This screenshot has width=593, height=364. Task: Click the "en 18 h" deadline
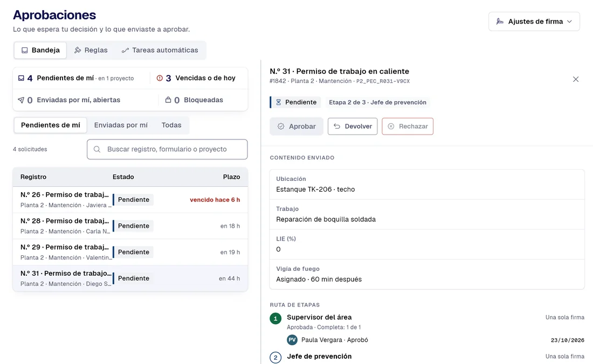pyautogui.click(x=230, y=226)
